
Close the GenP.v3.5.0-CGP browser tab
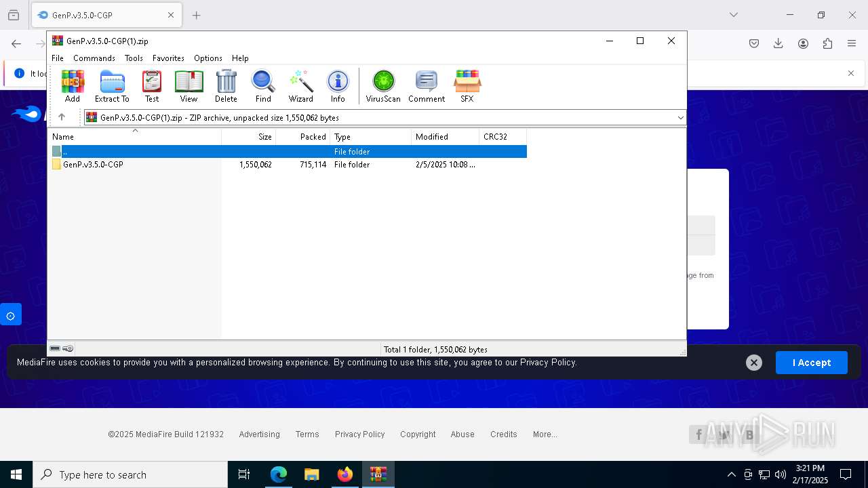pyautogui.click(x=171, y=15)
